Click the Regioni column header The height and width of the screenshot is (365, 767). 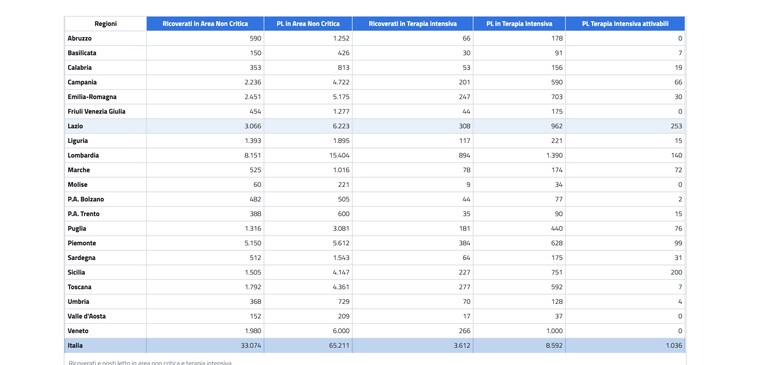[x=106, y=23]
